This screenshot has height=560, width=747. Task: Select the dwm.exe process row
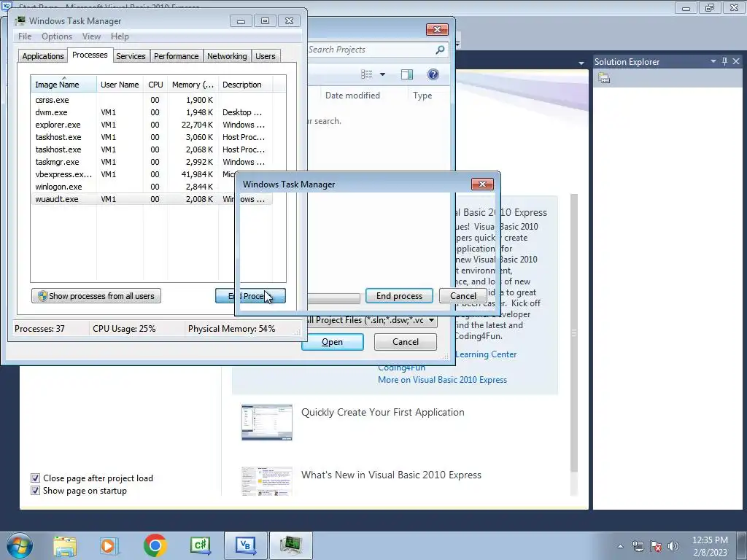pos(152,112)
